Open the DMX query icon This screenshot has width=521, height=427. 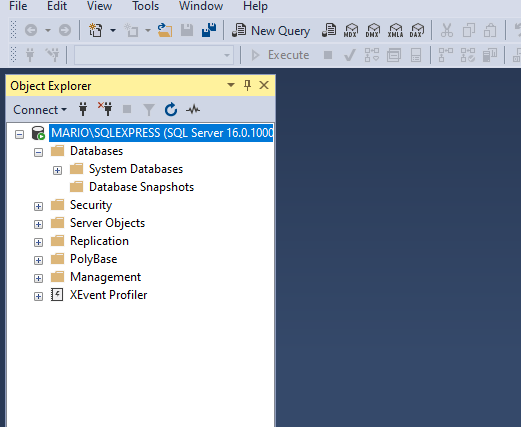(x=372, y=31)
